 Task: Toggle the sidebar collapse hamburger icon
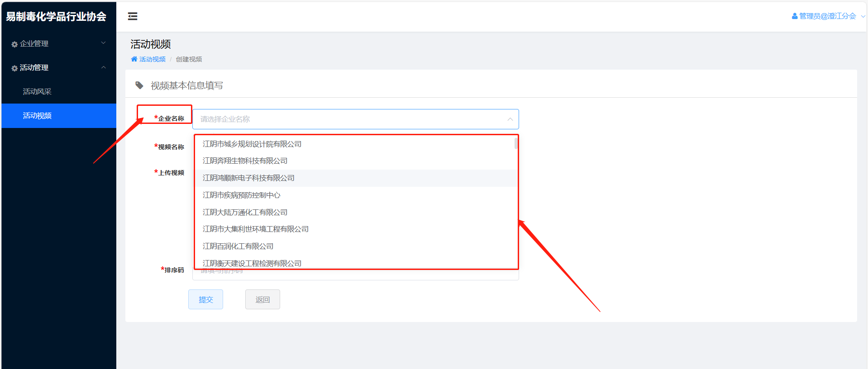[133, 16]
